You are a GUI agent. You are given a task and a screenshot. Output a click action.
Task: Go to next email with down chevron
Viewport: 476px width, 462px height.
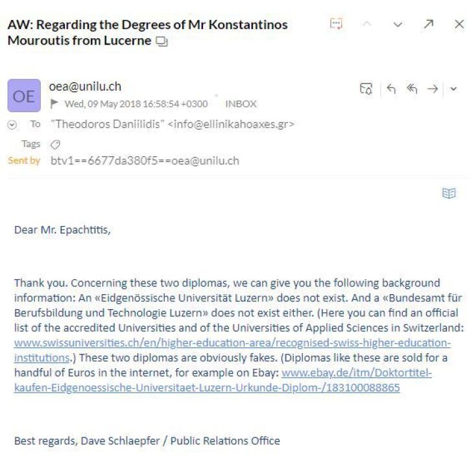(x=398, y=24)
